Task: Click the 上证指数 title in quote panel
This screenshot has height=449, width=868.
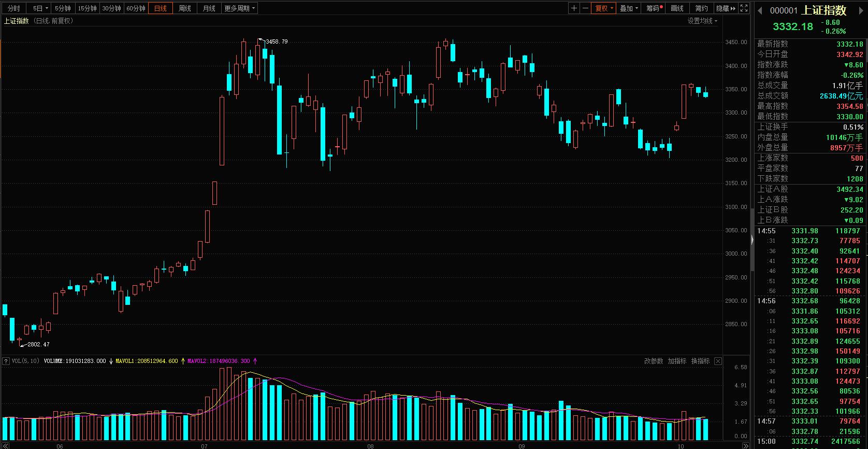Action: [x=824, y=10]
